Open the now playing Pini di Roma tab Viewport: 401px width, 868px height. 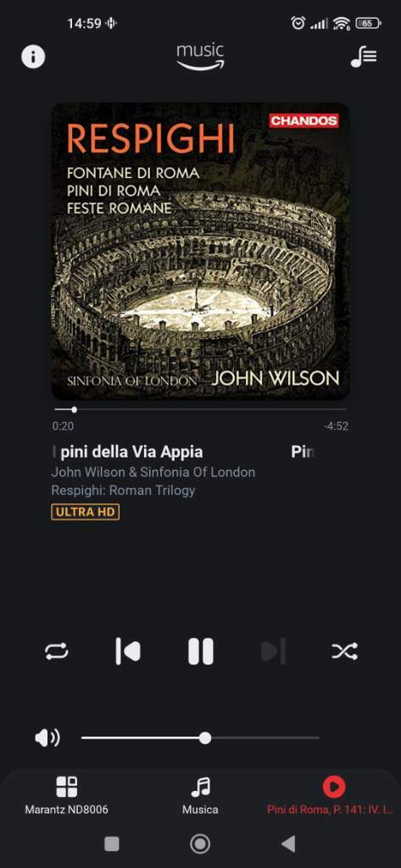point(330,797)
